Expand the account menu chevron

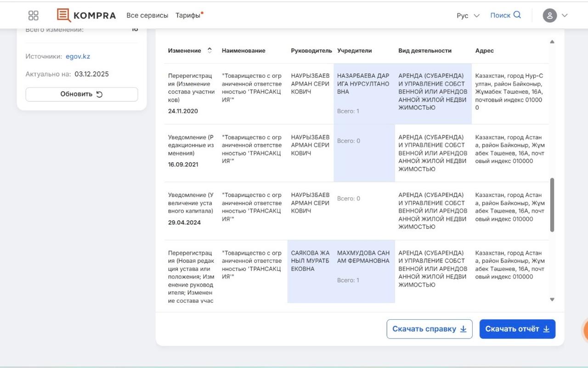click(x=565, y=15)
